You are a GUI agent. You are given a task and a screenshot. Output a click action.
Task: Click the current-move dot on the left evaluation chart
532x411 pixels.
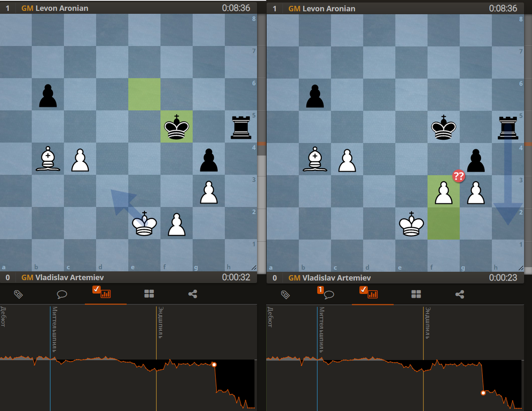(214, 364)
